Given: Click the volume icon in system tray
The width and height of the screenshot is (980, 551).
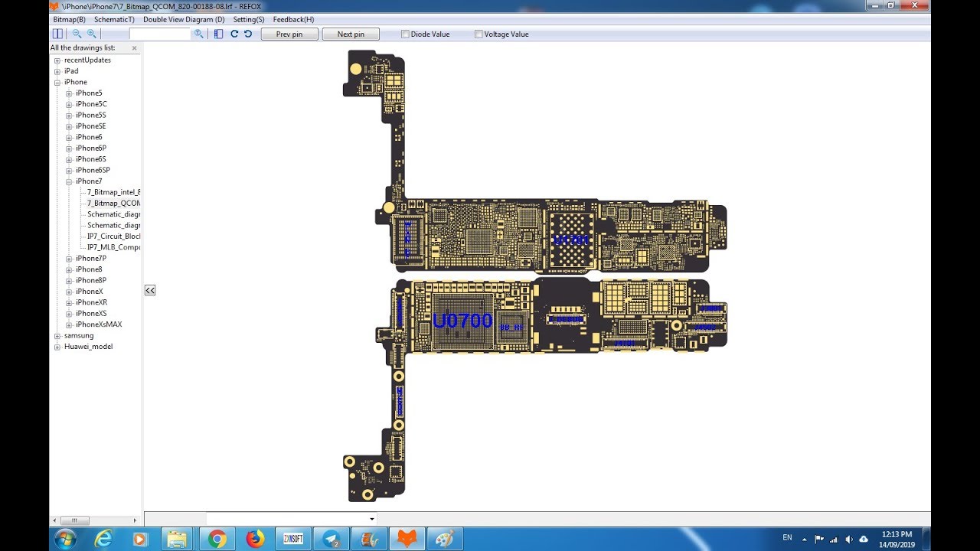Looking at the screenshot, I should [x=848, y=539].
